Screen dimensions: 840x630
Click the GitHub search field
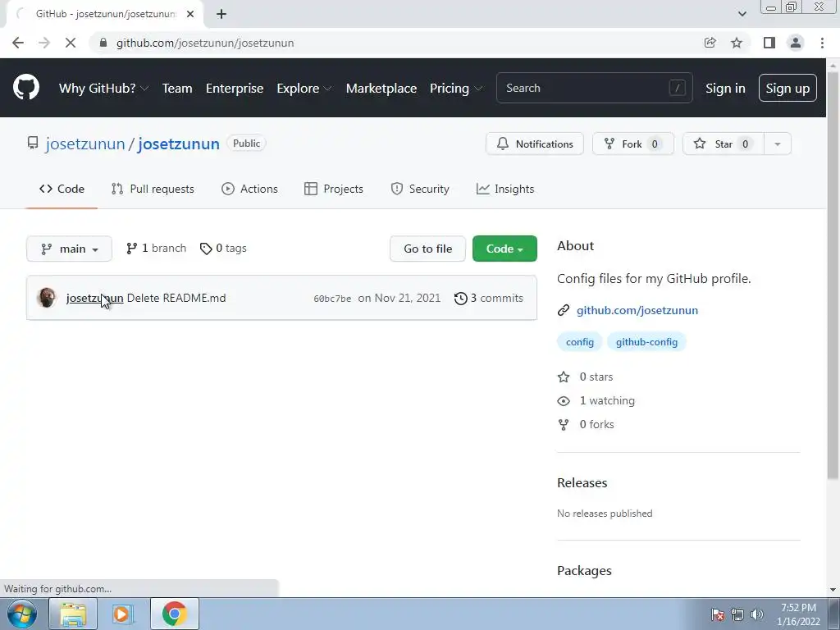[594, 88]
